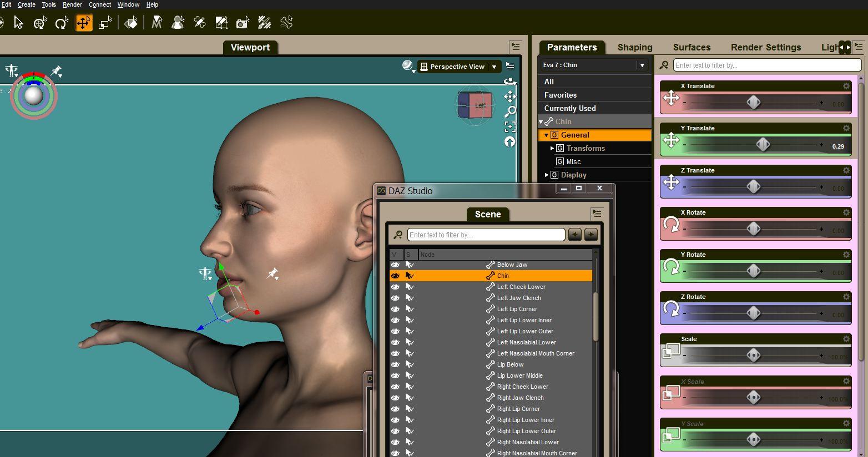The width and height of the screenshot is (868, 457).
Task: Click the viewport zoom magnifier icon
Action: 510,112
